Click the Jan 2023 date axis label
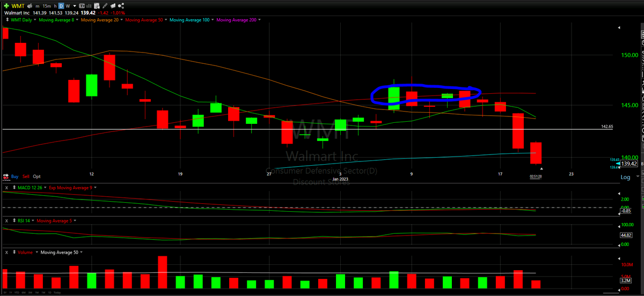The image size is (644, 296). point(340,179)
